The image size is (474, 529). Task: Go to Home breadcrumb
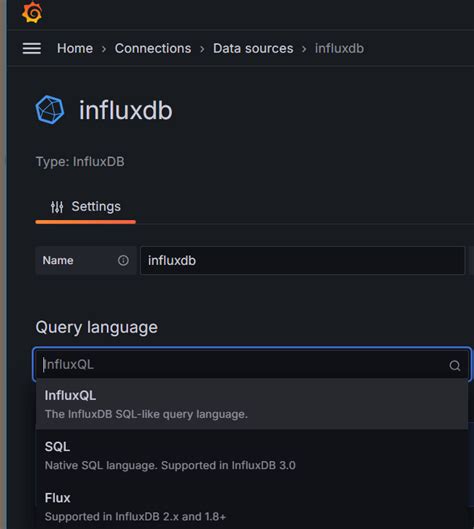coord(75,49)
